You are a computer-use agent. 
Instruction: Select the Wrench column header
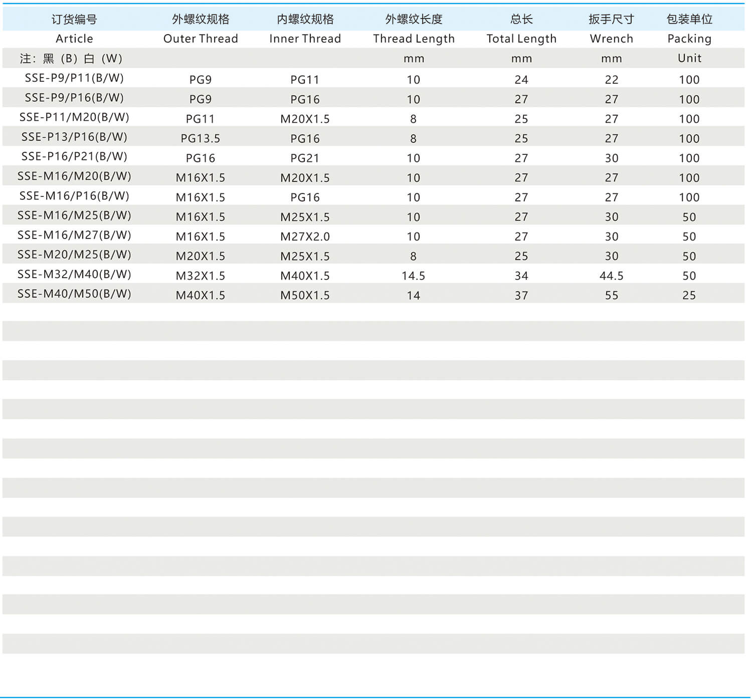(611, 39)
